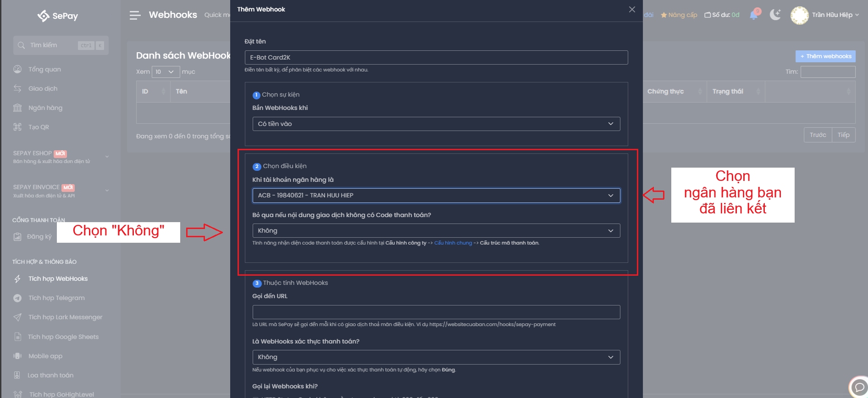
Task: Click the Thêm webhooks button
Action: pos(825,56)
